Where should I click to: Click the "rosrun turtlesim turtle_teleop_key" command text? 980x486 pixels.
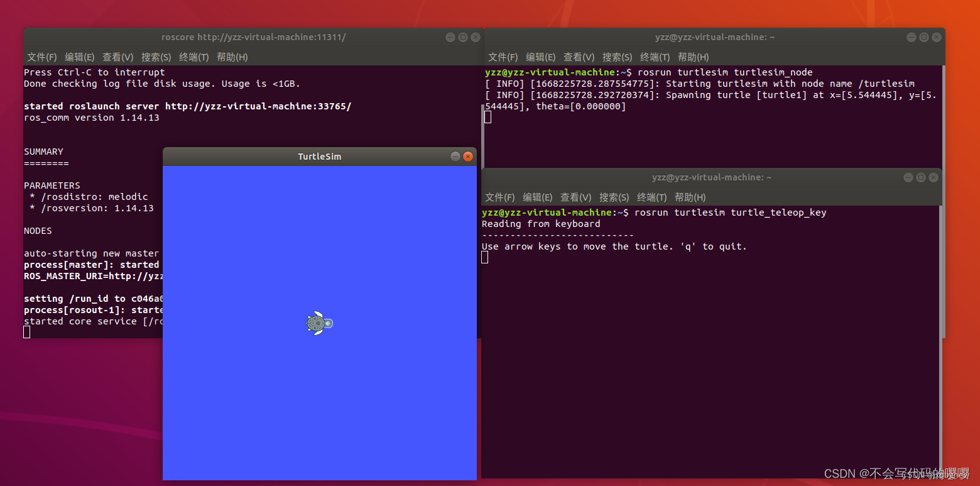pyautogui.click(x=731, y=213)
